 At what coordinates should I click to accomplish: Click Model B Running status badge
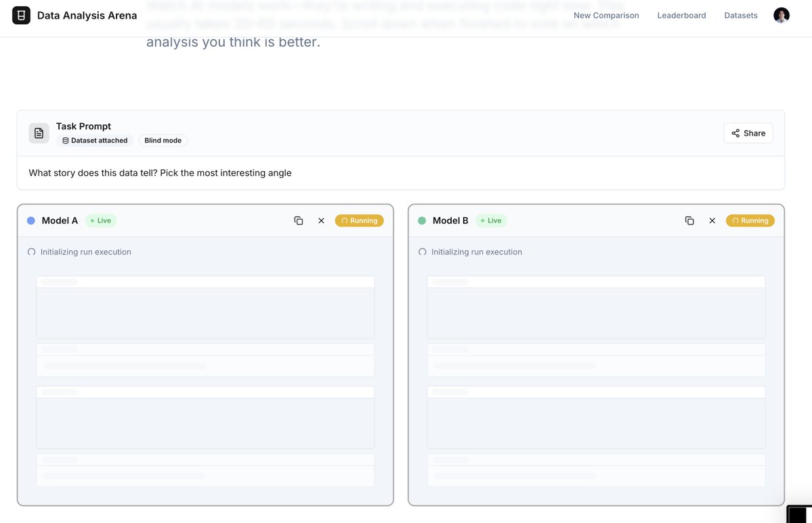pos(750,221)
